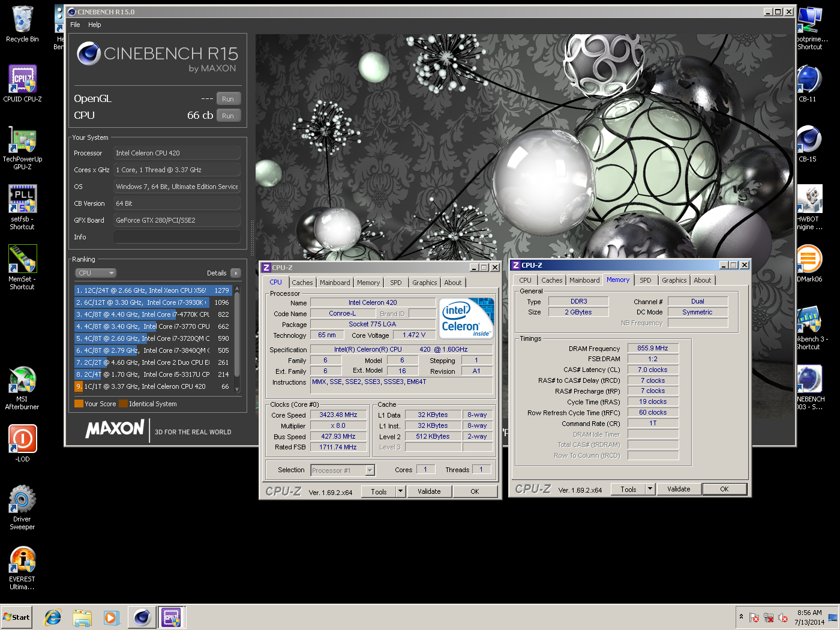Switch to Mainboard tab in right CPU-Z

tap(584, 280)
